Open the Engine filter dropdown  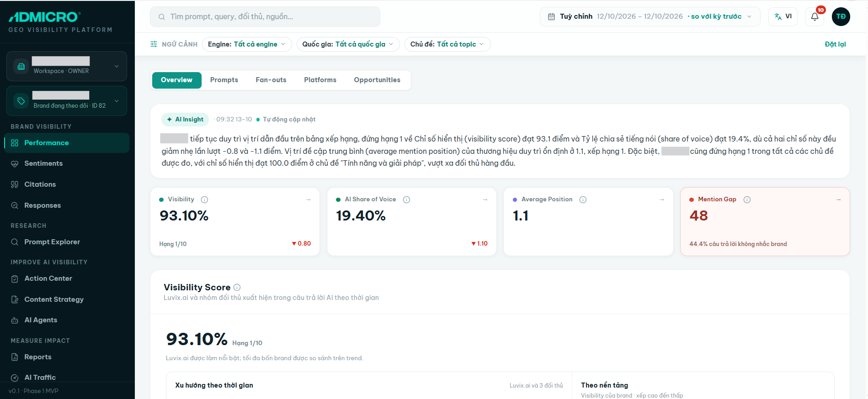[247, 44]
